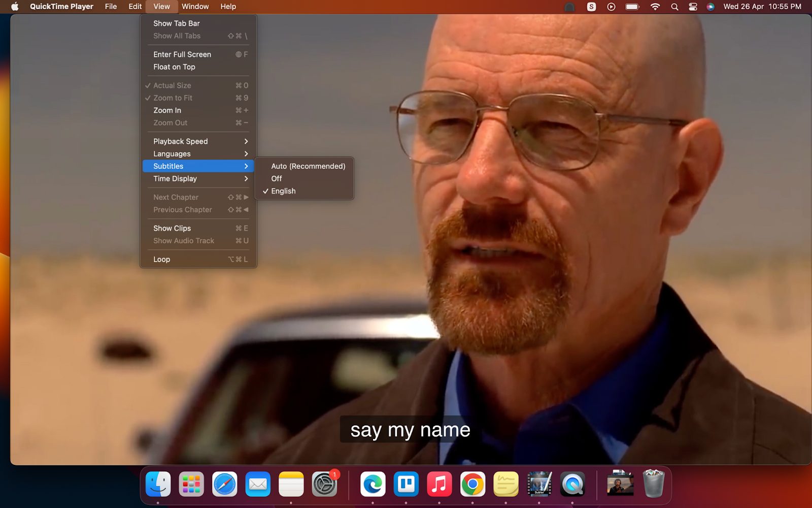Toggle Show Clips
Screen dimensions: 812x508
(198, 228)
